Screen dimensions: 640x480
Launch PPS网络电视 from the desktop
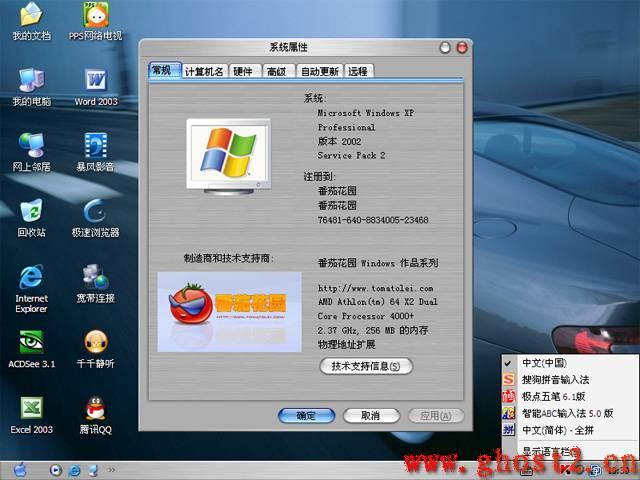(x=96, y=20)
